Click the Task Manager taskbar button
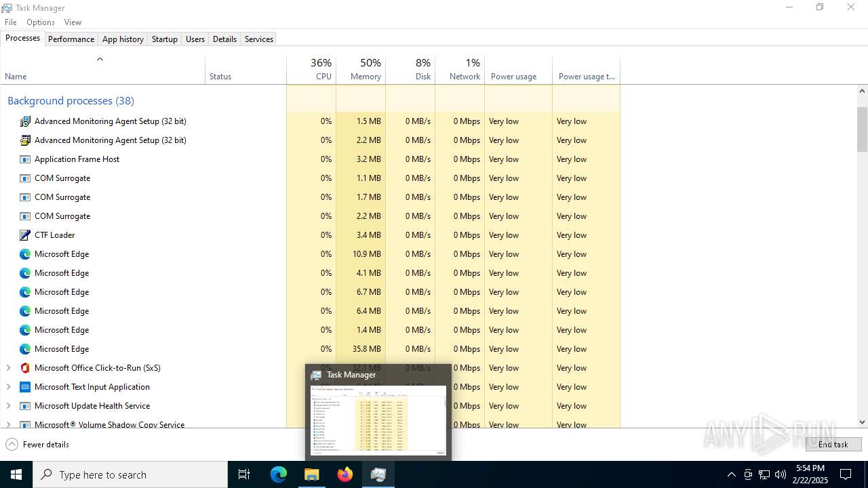This screenshot has height=488, width=868. [x=378, y=474]
